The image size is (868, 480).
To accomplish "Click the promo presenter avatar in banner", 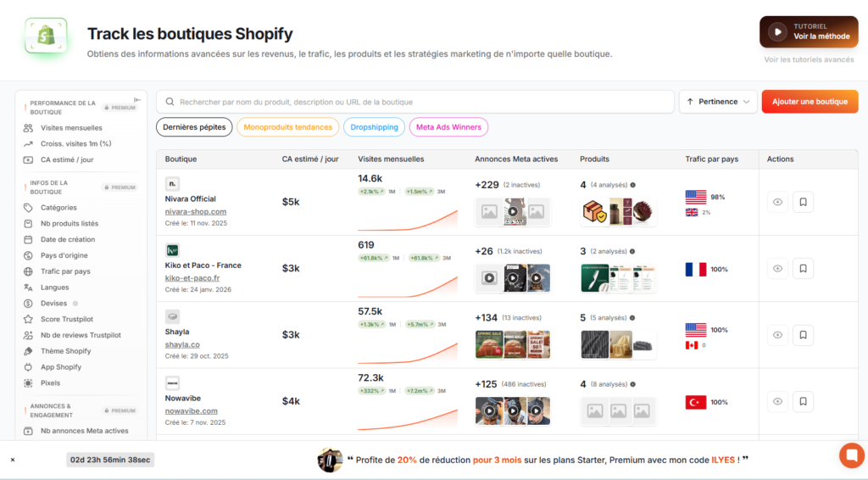I will point(330,460).
